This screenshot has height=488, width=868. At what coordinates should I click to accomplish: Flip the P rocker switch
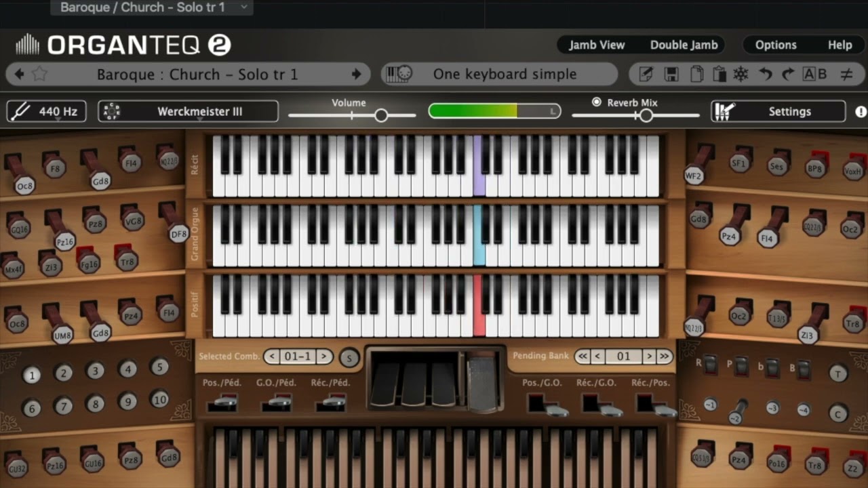(x=741, y=366)
